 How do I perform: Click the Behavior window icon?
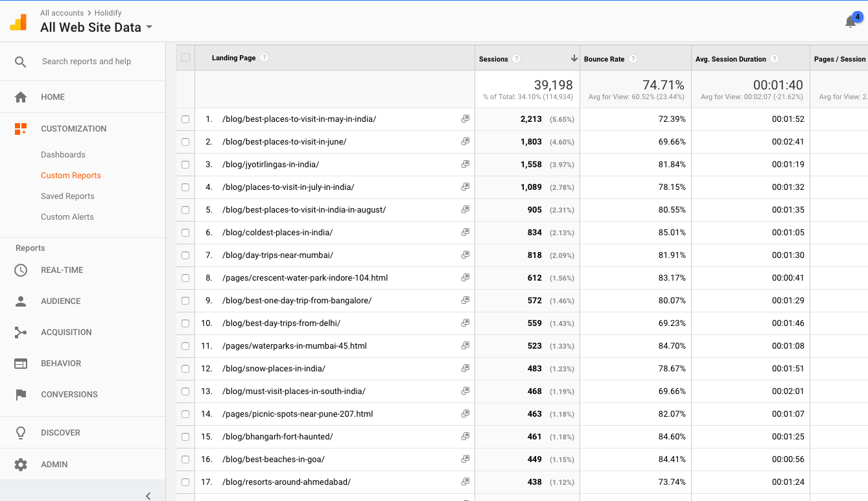tap(21, 364)
